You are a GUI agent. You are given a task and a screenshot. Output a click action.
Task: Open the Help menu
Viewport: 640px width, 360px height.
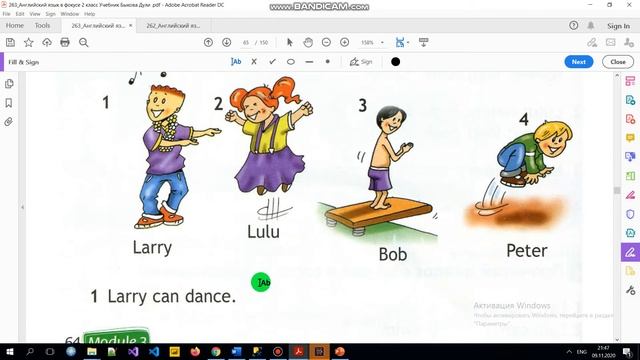click(89, 14)
